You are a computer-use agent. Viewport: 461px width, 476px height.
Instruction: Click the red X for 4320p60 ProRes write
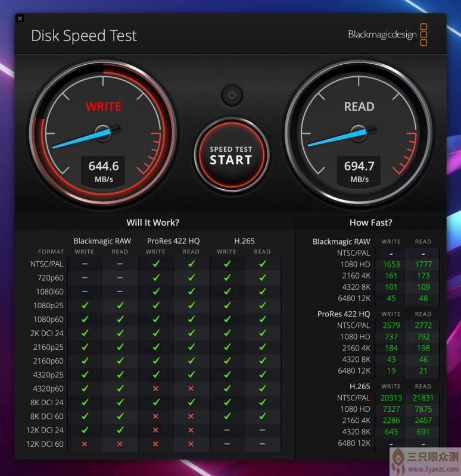coord(155,389)
